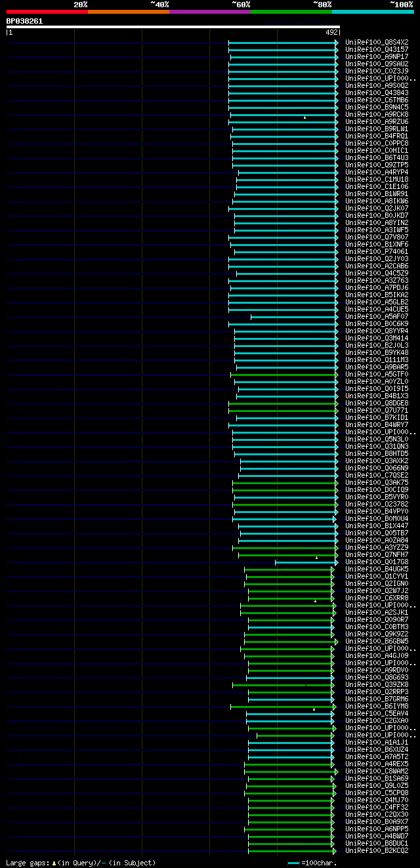Open the UniRef100_A9RCK8 hit

(377, 114)
